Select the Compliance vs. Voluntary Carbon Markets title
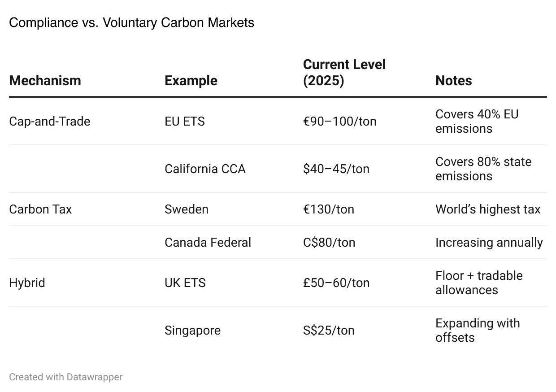This screenshot has height=392, width=556. pyautogui.click(x=131, y=22)
